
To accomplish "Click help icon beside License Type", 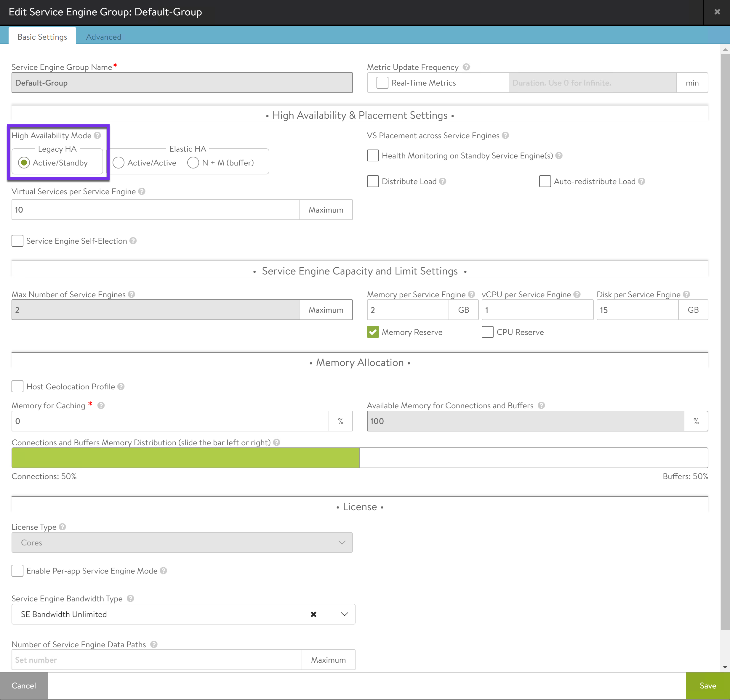I will coord(63,527).
